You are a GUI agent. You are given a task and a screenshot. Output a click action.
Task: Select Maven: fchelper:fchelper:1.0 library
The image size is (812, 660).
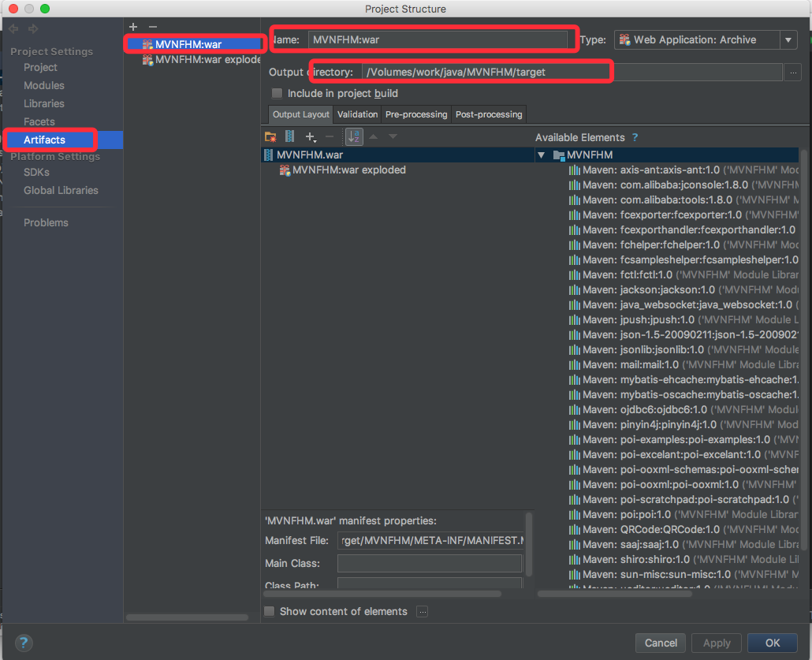point(683,245)
